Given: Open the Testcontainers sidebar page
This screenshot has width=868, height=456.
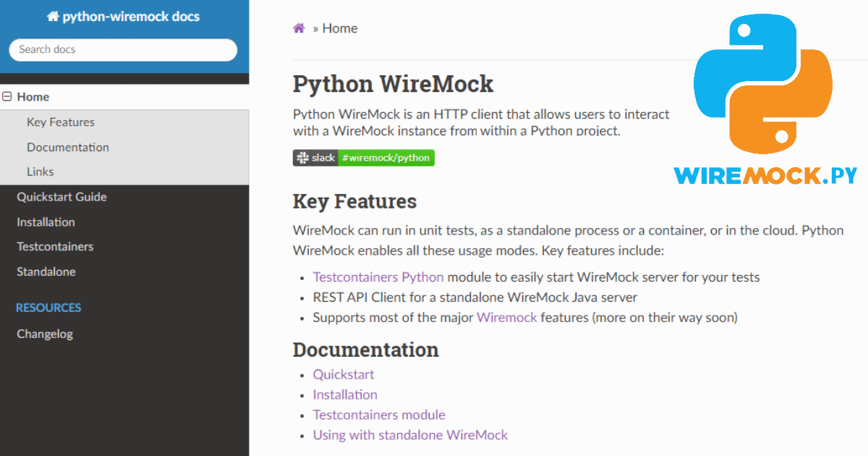Looking at the screenshot, I should [x=55, y=247].
